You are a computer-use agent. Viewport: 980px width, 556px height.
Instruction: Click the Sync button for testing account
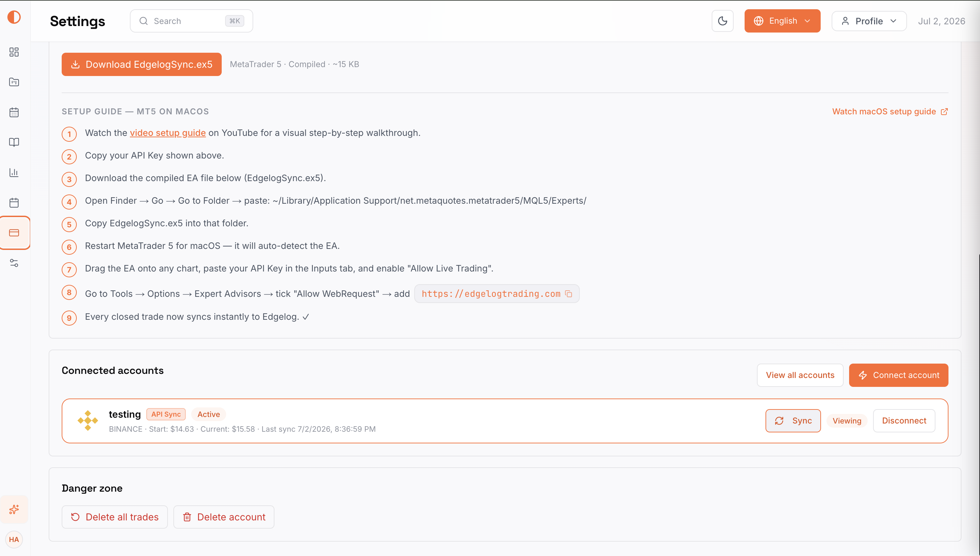click(x=793, y=421)
